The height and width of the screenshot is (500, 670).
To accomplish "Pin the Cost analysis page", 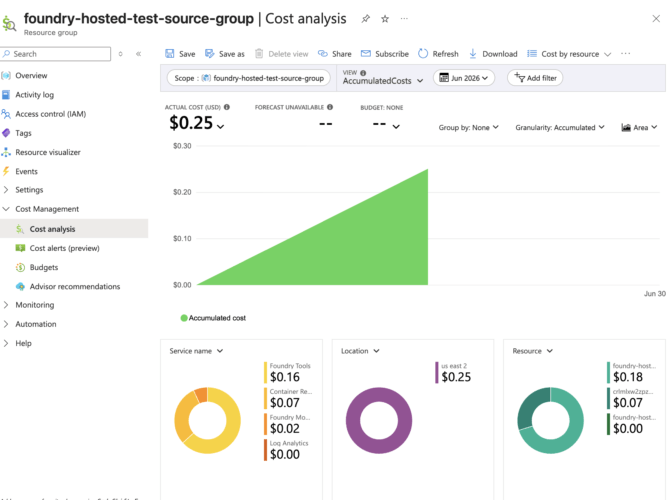I will pyautogui.click(x=365, y=19).
